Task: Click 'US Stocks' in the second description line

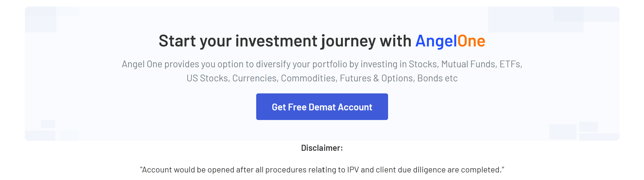Action: point(207,78)
